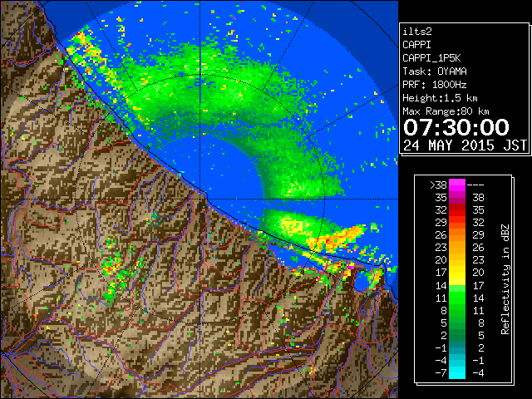Click the 'Height:1.5 km' value
Screen dimensions: 532x399
click(x=440, y=98)
